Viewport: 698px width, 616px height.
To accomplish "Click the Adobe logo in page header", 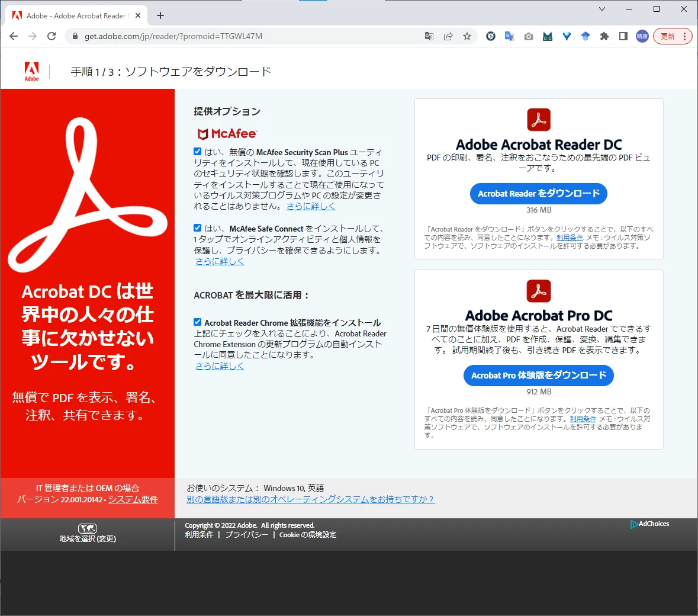I will point(31,71).
